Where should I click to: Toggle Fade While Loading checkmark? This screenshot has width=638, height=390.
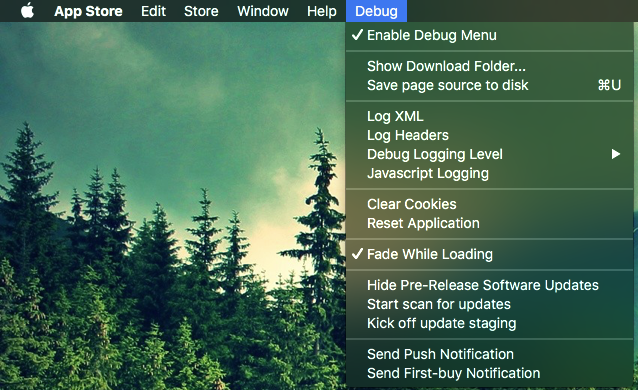489,254
